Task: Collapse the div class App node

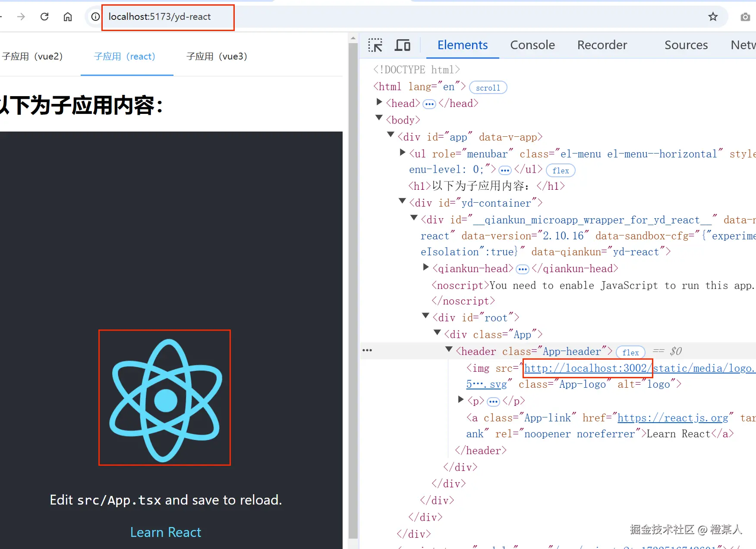Action: click(438, 333)
